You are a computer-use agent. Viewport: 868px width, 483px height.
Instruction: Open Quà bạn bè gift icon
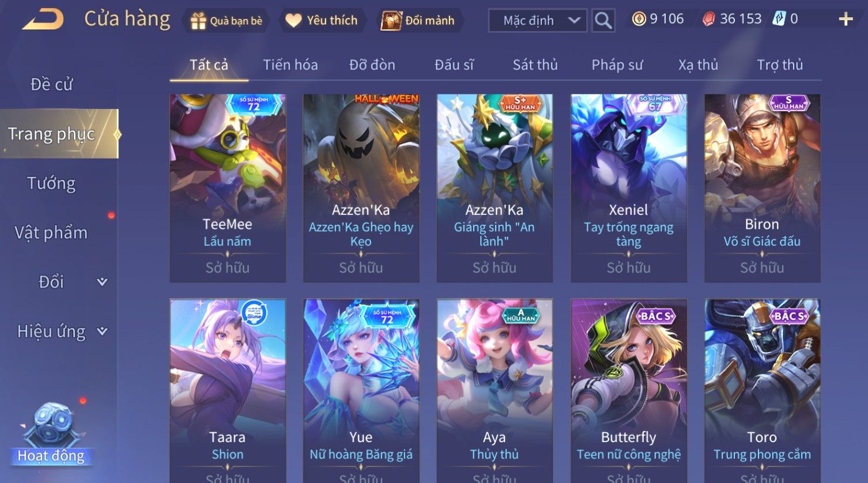coord(198,21)
